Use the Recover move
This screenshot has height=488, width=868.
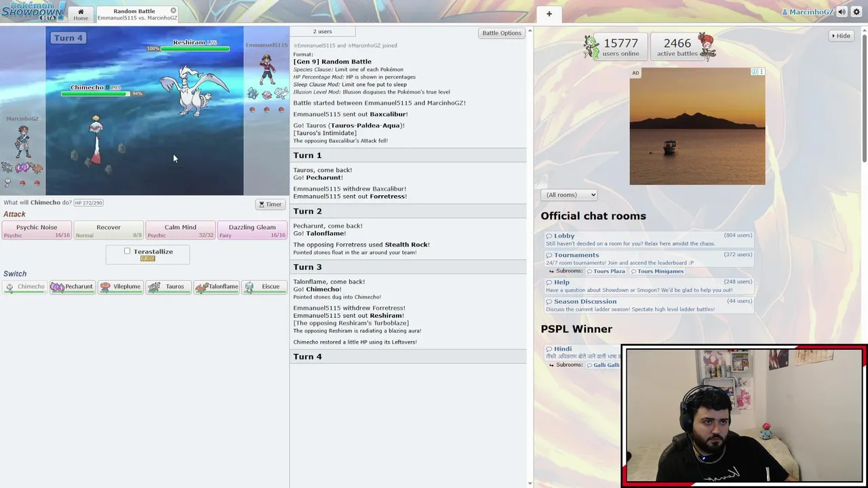(x=108, y=230)
